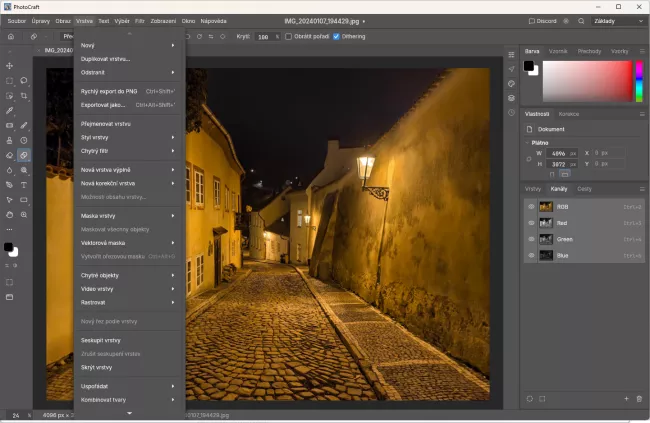Change screen mode icon in toolbar
The width and height of the screenshot is (650, 423).
[9, 297]
